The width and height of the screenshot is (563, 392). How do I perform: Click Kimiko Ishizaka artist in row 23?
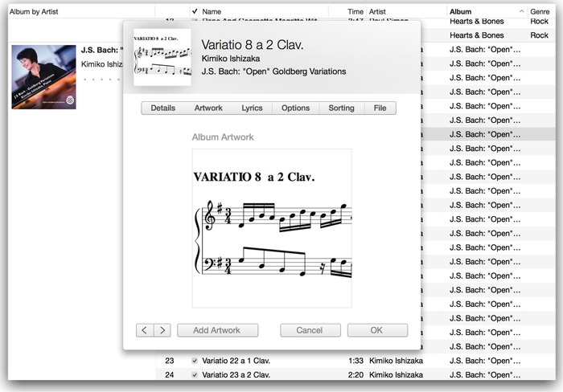[396, 361]
